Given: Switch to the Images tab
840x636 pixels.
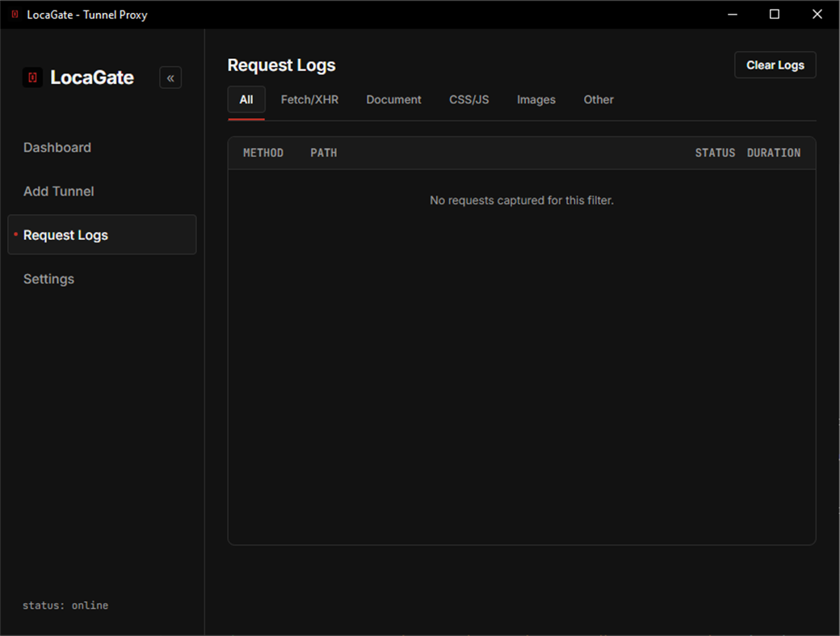Looking at the screenshot, I should (x=536, y=99).
